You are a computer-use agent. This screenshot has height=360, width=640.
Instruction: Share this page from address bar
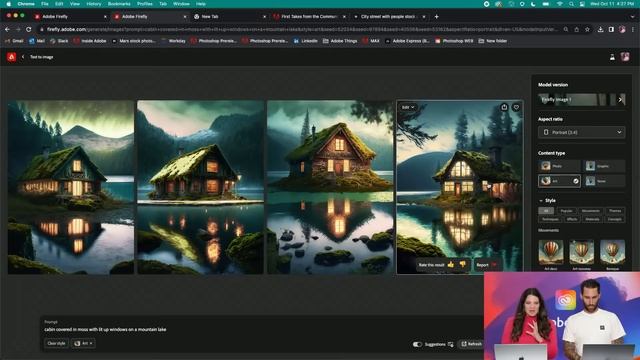(x=577, y=29)
